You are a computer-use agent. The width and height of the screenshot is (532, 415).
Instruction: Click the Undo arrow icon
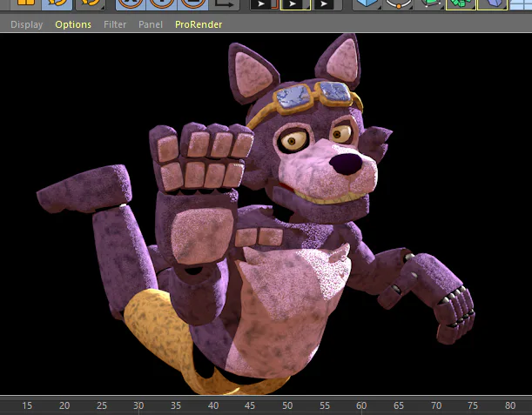click(57, 3)
